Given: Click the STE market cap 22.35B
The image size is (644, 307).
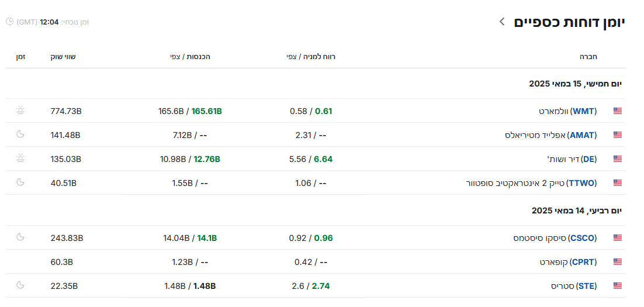Looking at the screenshot, I should (x=64, y=286).
